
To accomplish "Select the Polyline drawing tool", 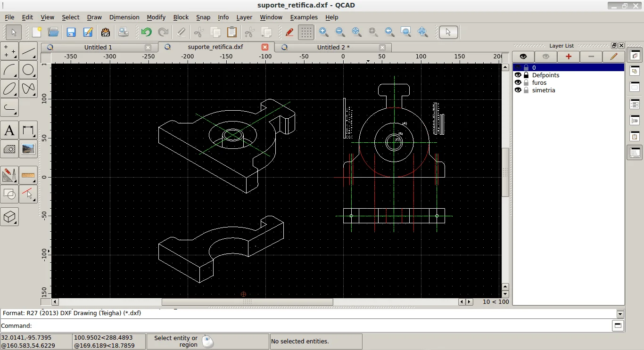I will click(9, 107).
